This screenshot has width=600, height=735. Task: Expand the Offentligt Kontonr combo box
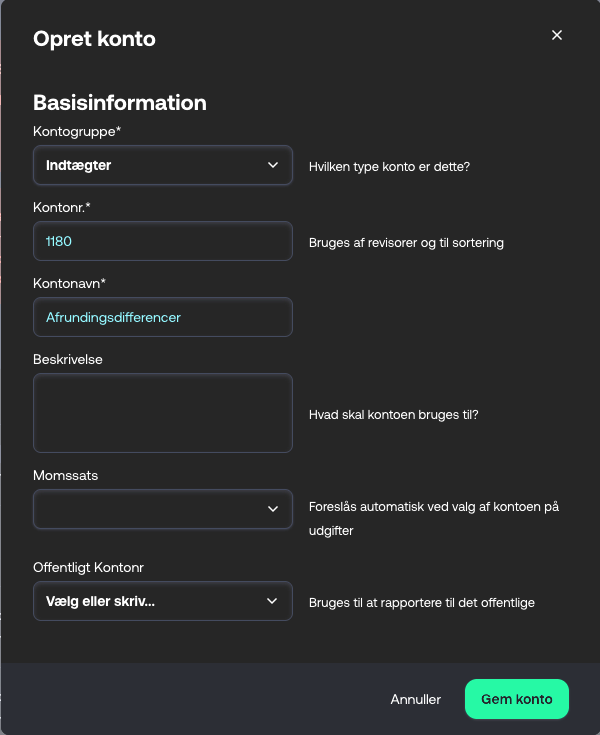[x=163, y=601]
